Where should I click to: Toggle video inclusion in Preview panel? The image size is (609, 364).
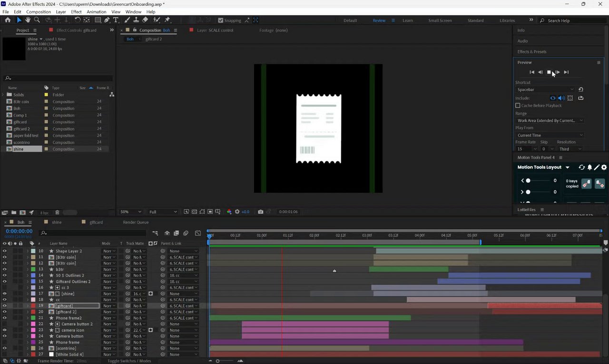[553, 98]
